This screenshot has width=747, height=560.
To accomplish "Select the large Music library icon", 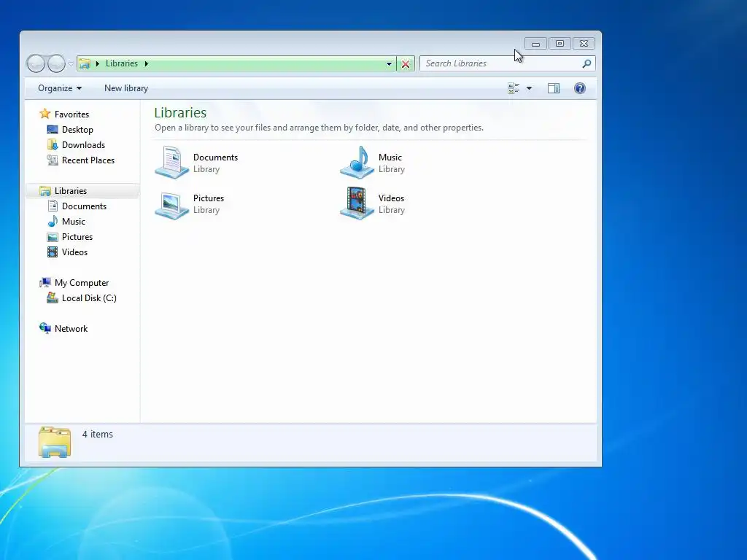I will [357, 163].
